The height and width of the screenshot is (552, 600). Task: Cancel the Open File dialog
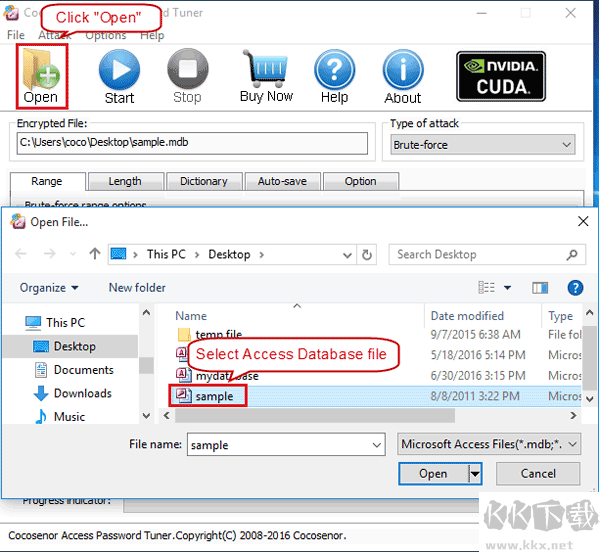(x=538, y=474)
